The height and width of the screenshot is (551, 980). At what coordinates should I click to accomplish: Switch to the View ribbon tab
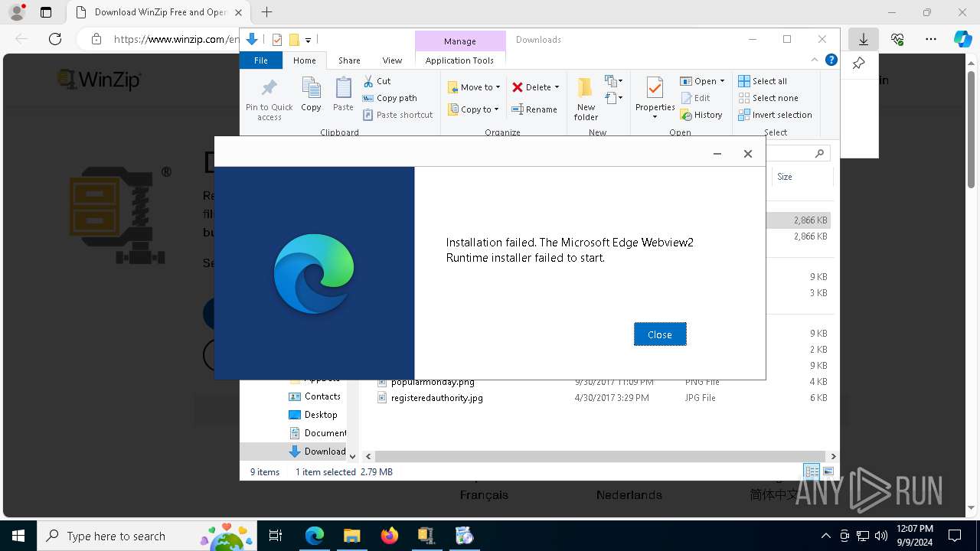[392, 60]
